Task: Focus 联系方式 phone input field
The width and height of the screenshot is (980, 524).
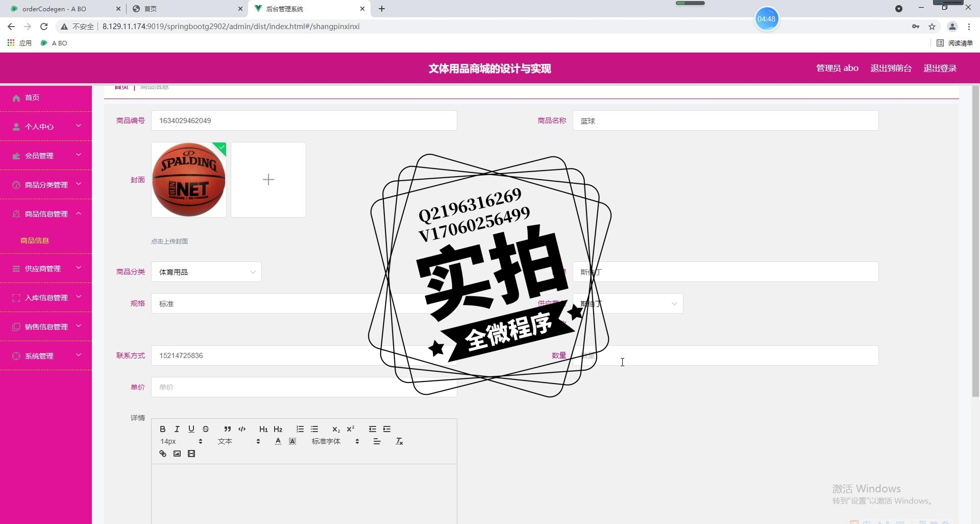Action: [x=304, y=355]
